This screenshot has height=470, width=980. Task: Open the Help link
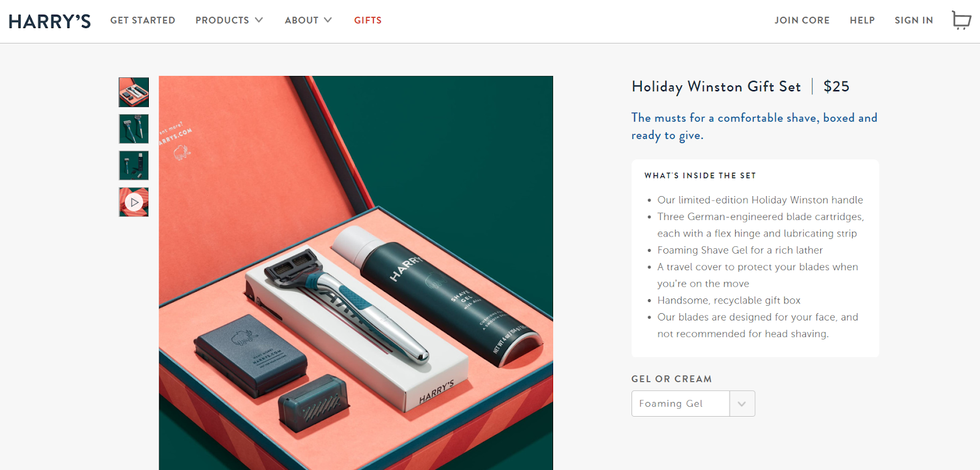tap(862, 20)
